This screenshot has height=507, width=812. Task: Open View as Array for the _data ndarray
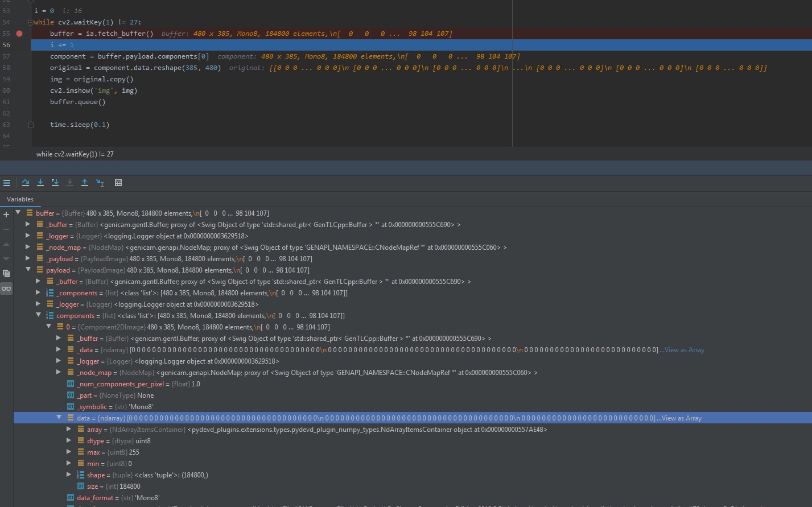(x=683, y=349)
